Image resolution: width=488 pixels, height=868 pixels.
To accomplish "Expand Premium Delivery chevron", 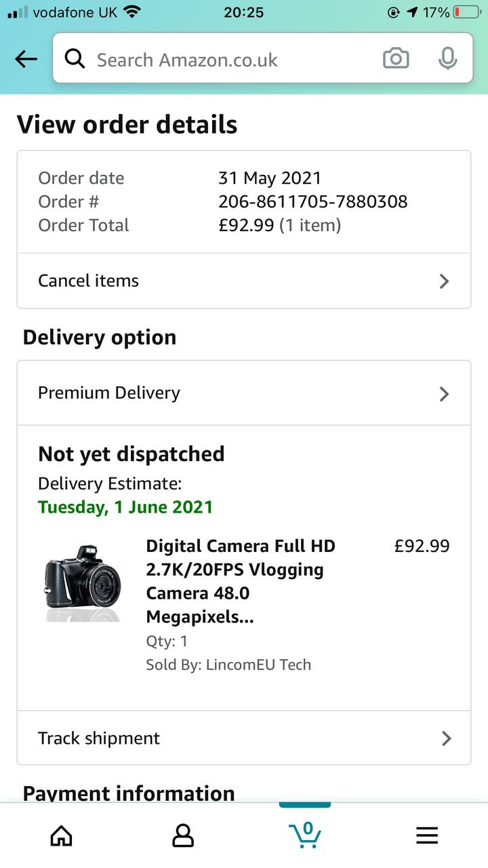I will (x=444, y=393).
